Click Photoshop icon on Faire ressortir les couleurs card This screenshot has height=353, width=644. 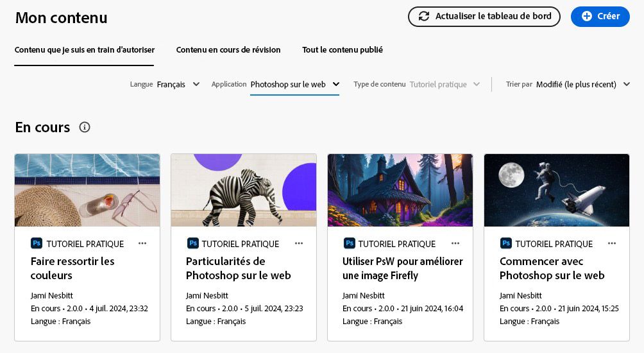[x=37, y=243]
